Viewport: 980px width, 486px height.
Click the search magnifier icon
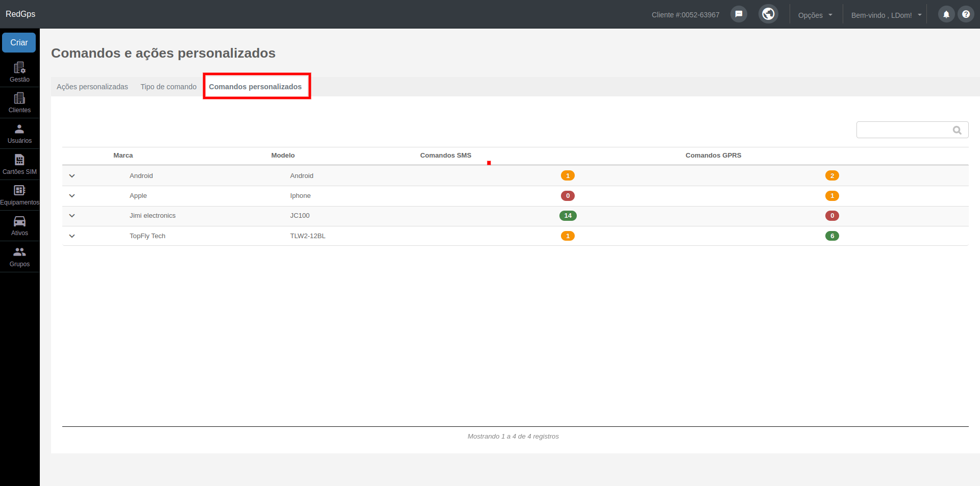pyautogui.click(x=957, y=130)
